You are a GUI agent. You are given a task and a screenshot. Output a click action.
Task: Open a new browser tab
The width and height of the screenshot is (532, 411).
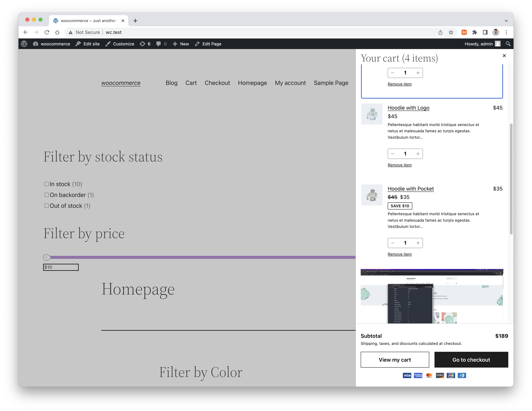pos(135,21)
